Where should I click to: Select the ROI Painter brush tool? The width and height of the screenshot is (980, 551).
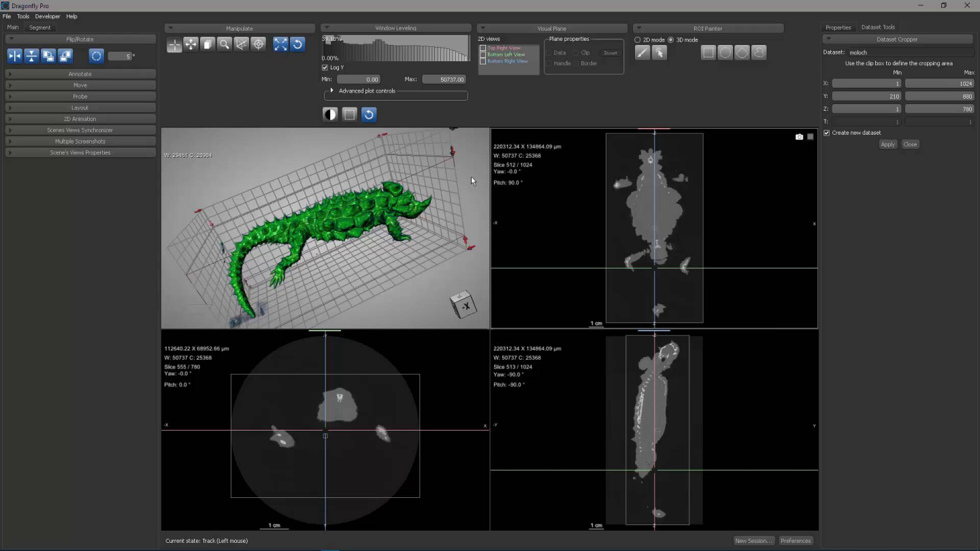(642, 52)
